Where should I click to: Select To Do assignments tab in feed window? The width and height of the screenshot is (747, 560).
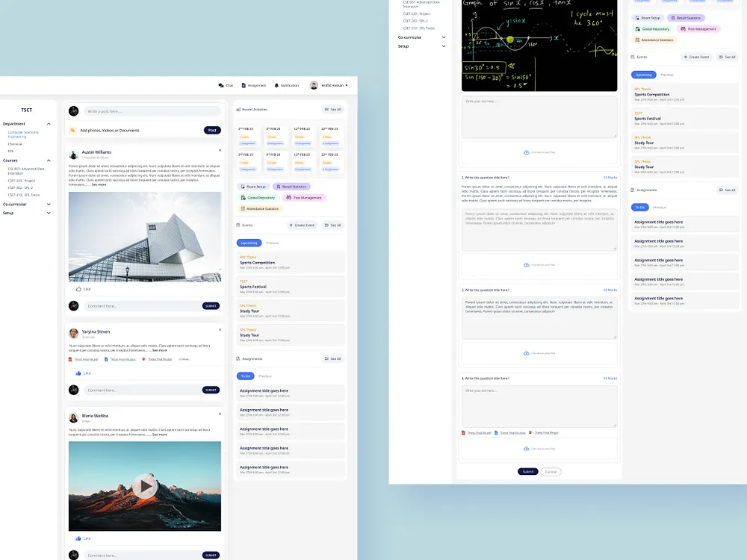tap(245, 376)
